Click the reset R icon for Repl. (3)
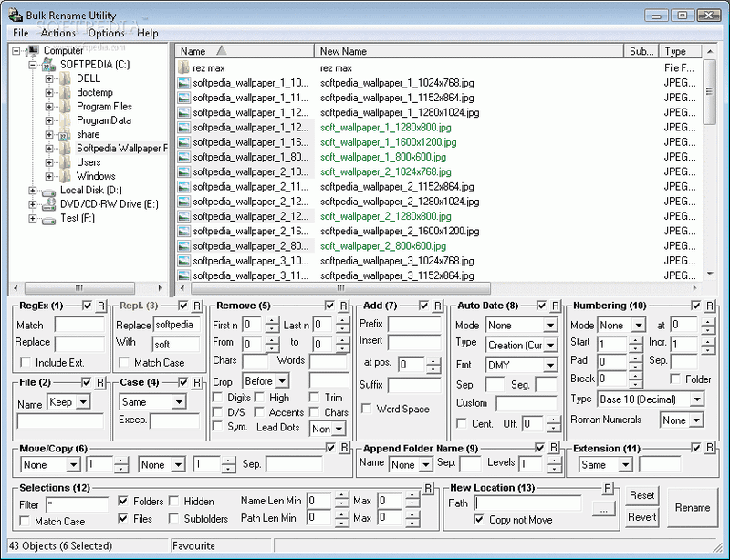The height and width of the screenshot is (560, 730). [197, 306]
